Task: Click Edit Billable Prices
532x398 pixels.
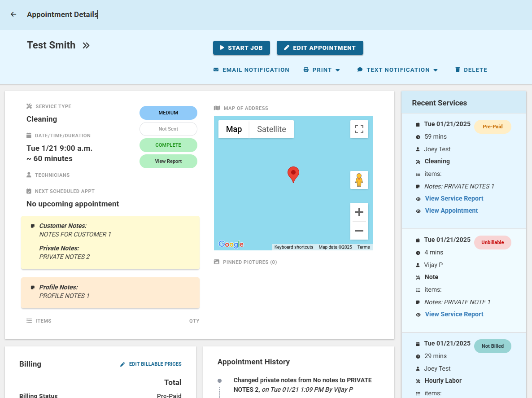Action: pos(151,364)
